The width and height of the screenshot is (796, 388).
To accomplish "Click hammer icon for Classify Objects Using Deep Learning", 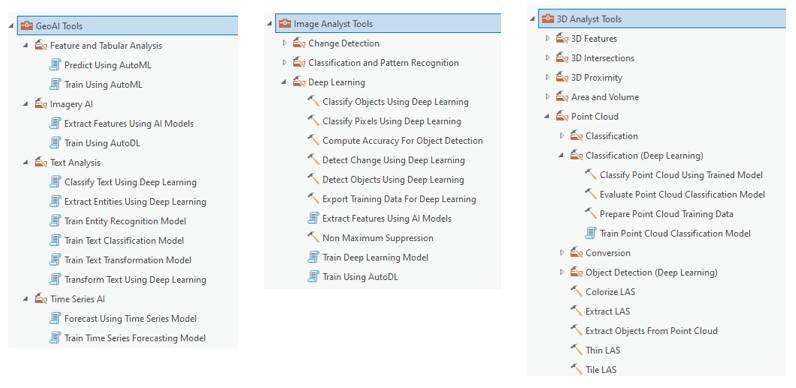I will (x=313, y=102).
